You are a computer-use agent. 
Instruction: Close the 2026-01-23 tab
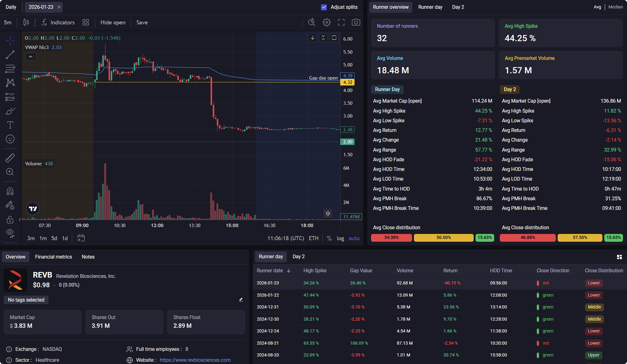(59, 7)
